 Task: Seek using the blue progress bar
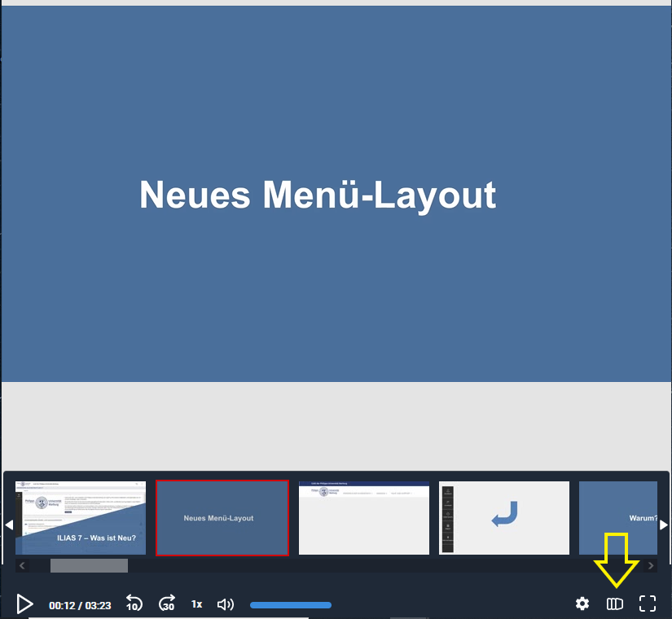pos(290,604)
